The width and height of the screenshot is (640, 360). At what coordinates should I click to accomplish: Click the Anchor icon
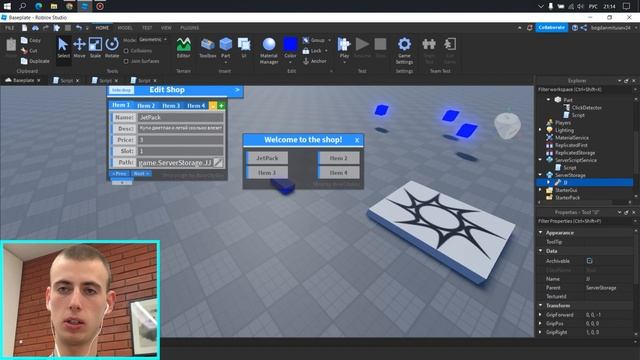[306, 61]
